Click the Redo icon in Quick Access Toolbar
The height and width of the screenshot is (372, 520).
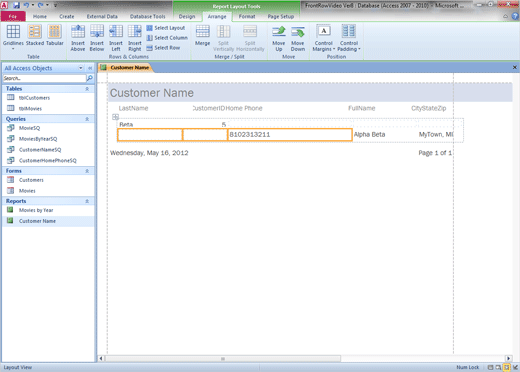tap(40, 5)
